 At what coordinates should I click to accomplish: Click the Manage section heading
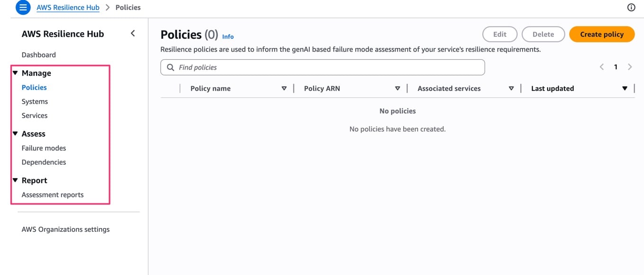(x=36, y=73)
